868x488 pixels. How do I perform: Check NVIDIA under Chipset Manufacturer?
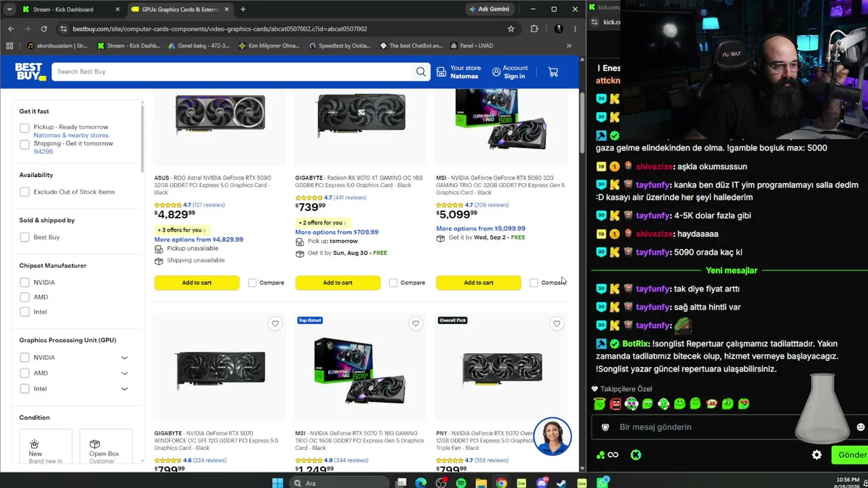pyautogui.click(x=24, y=282)
